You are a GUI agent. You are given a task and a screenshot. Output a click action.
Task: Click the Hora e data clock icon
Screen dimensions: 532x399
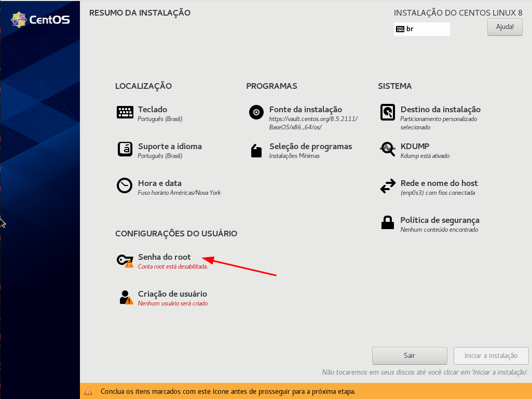[x=125, y=186]
